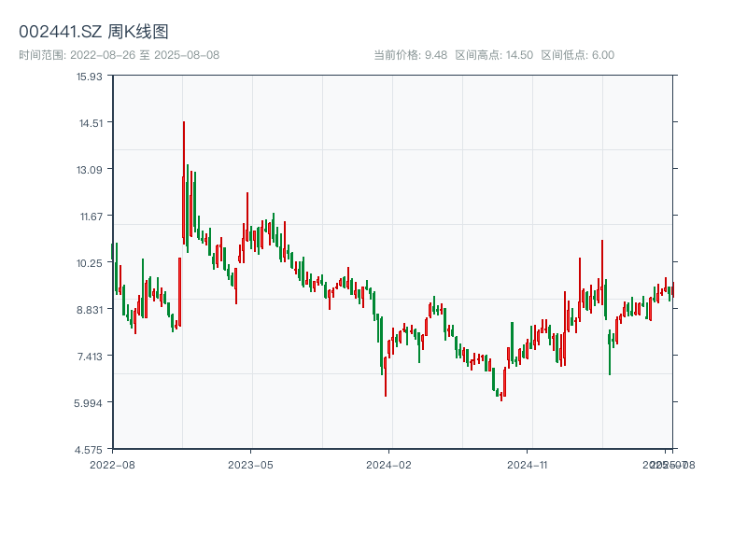
Task: Click the 时间范围 date range text
Action: [119, 55]
